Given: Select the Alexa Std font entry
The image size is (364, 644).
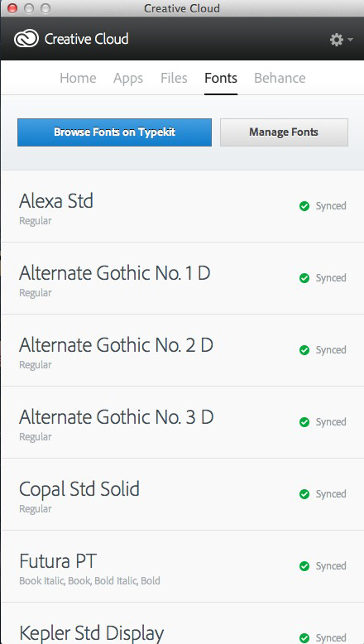Looking at the screenshot, I should (182, 206).
